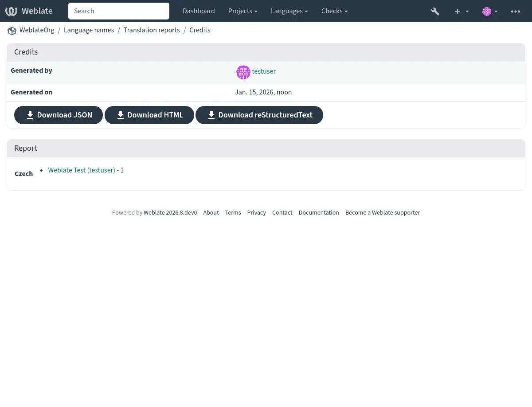
Task: Click the 'Generated by' label
Action: (x=31, y=70)
